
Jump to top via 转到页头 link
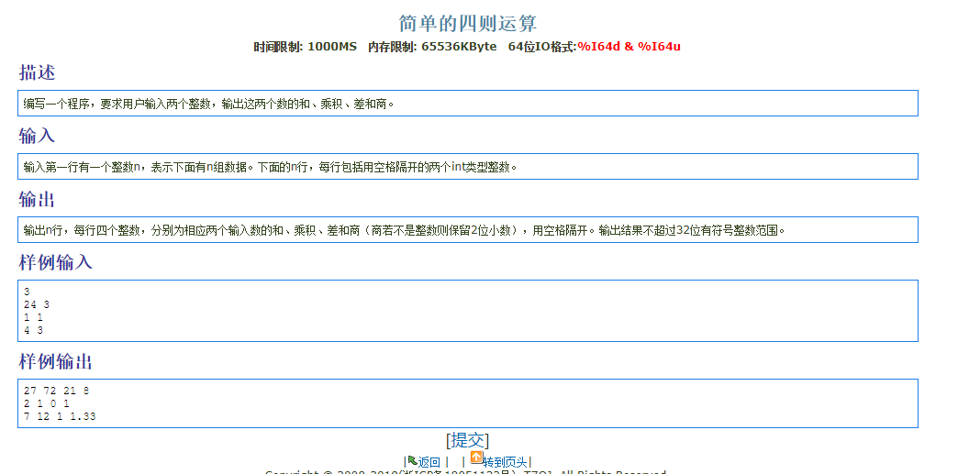[505, 462]
